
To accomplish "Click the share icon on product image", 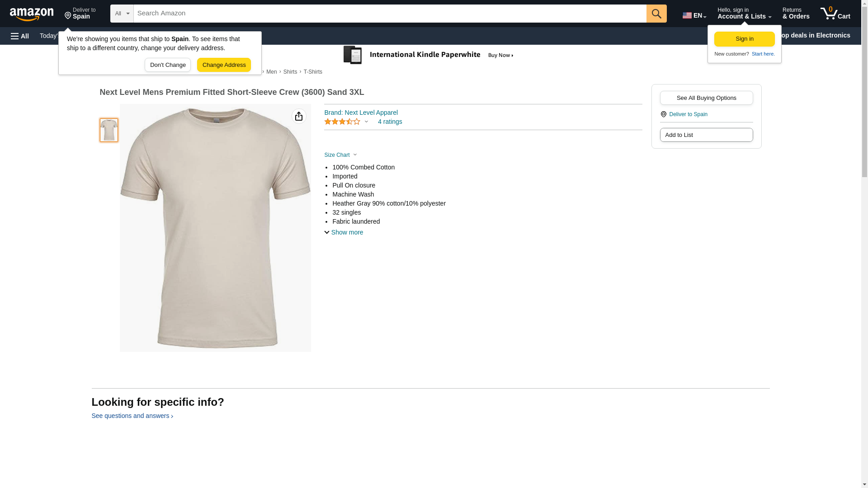I will pos(299,117).
